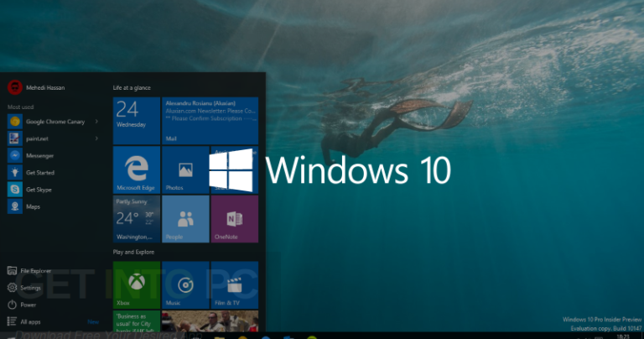Show All apps list

pyautogui.click(x=24, y=321)
